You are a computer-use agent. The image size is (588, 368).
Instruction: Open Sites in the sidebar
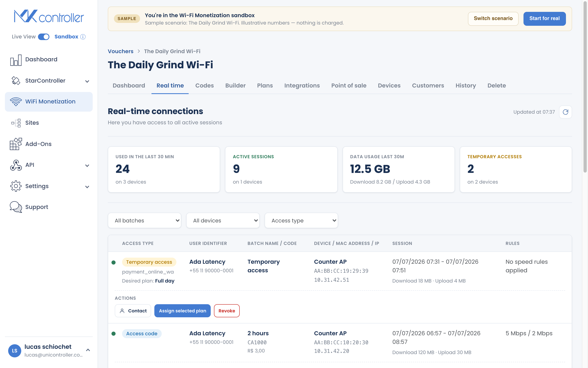click(49, 123)
